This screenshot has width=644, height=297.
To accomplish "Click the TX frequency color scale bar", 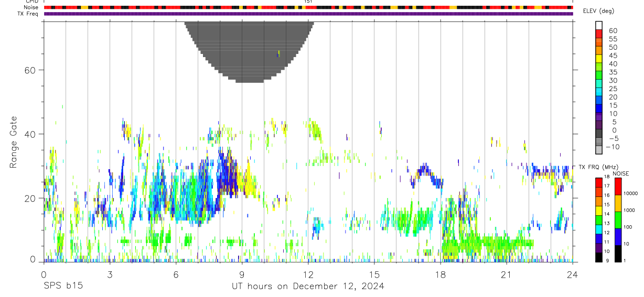I will 599,220.
